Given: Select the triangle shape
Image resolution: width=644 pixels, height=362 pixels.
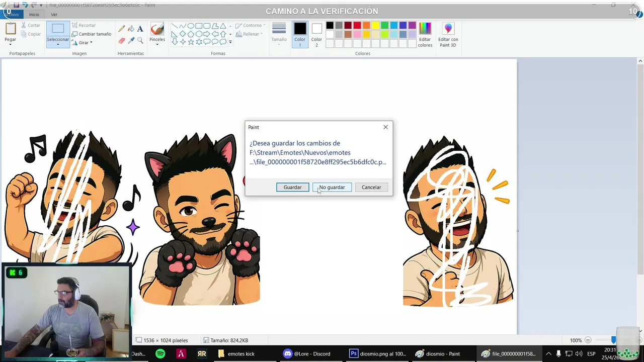Looking at the screenshot, I should 223,26.
